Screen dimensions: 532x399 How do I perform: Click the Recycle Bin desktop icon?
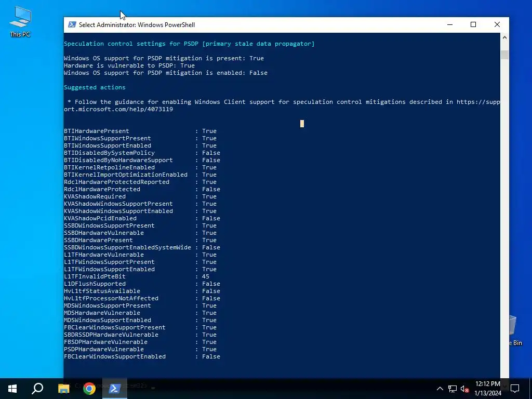(x=514, y=331)
